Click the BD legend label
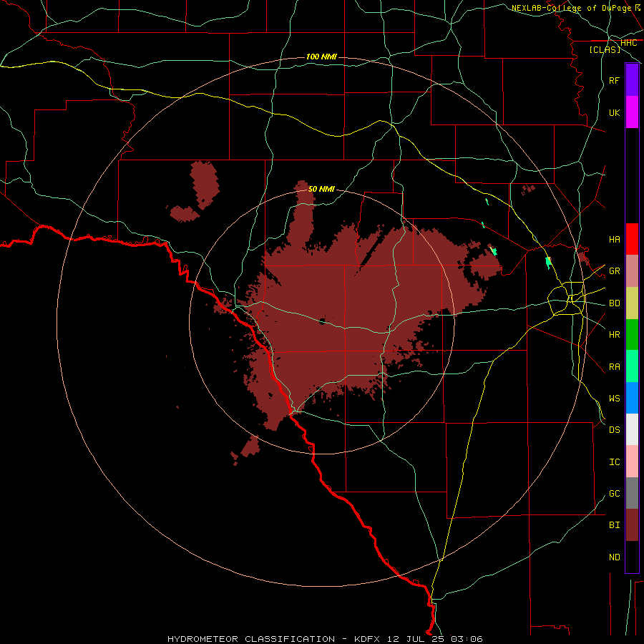 (614, 303)
